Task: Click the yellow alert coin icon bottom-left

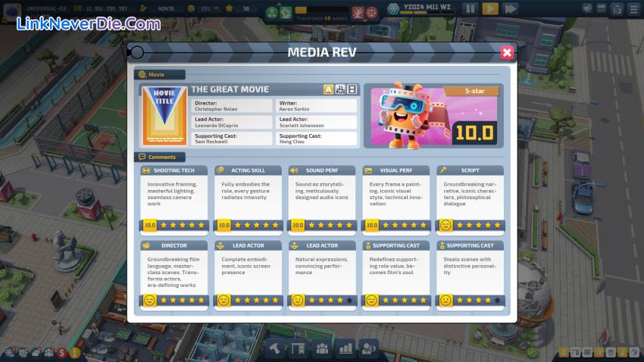Action: point(75,352)
